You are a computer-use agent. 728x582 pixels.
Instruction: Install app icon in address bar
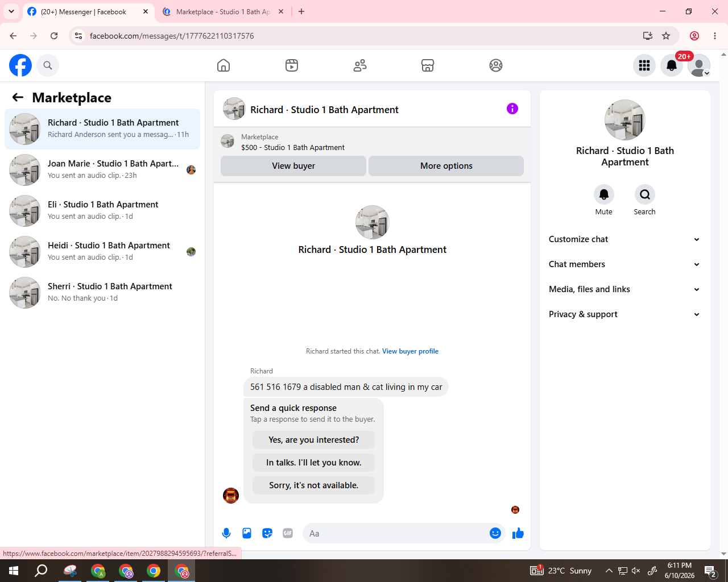[x=648, y=36]
